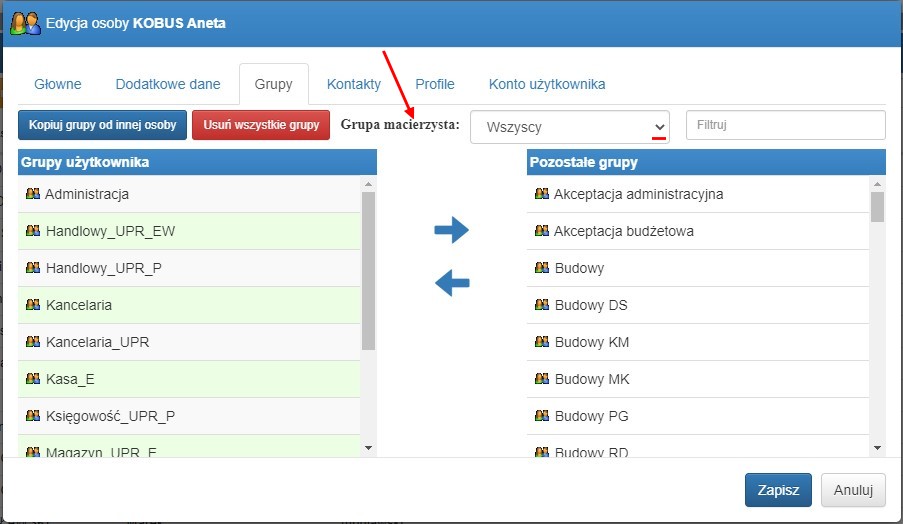Click scroll down arrow of Pozostałe grupy list

(x=877, y=448)
